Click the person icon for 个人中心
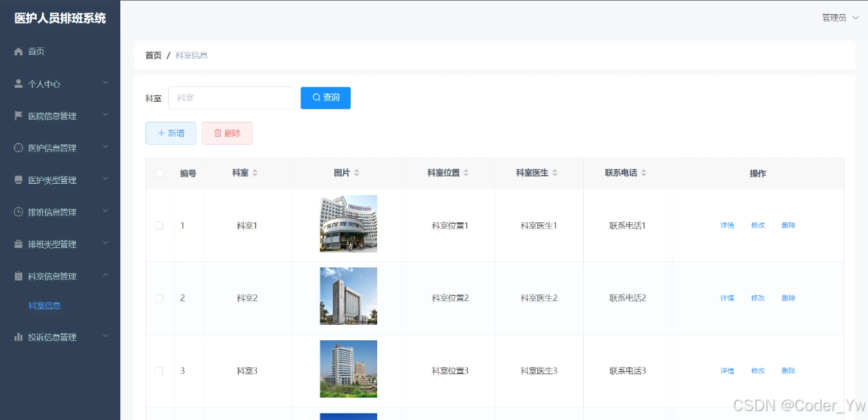Image resolution: width=868 pixels, height=420 pixels. (x=18, y=83)
